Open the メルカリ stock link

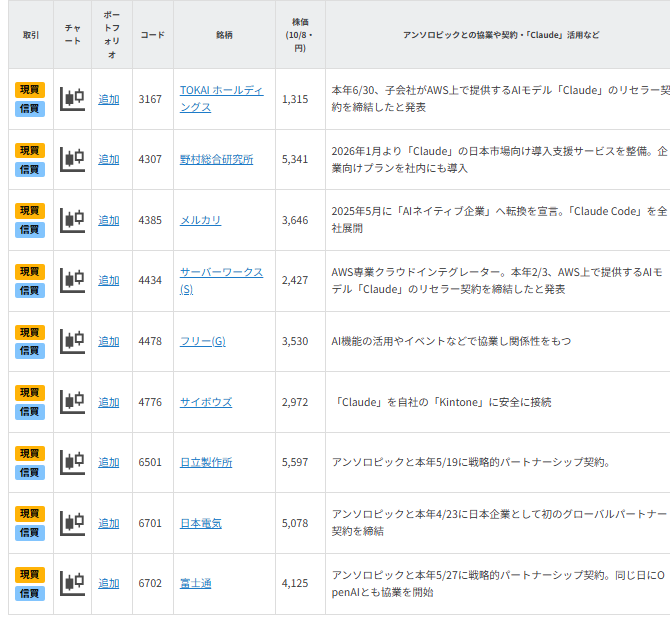tap(200, 220)
